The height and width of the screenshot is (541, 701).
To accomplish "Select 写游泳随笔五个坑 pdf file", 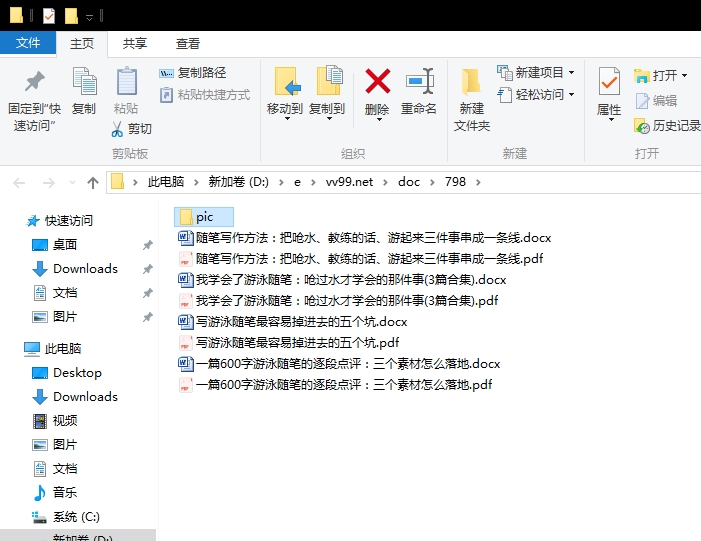I will click(x=289, y=343).
